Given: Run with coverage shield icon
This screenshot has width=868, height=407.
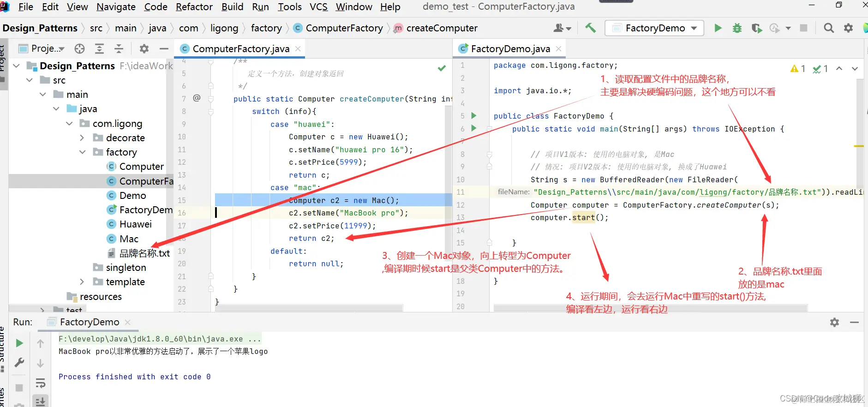Looking at the screenshot, I should [x=756, y=28].
